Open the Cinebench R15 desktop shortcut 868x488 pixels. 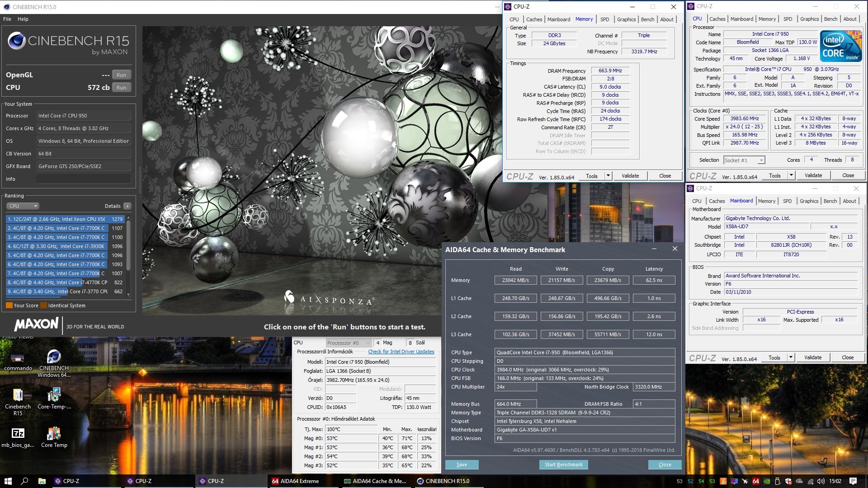tap(18, 396)
